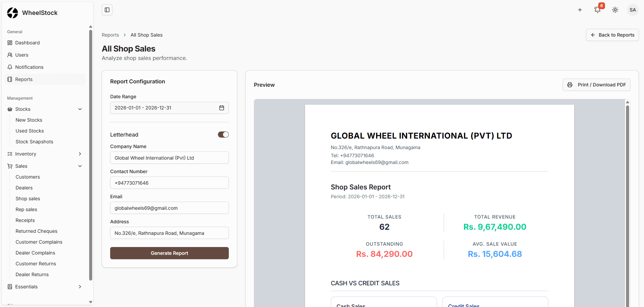This screenshot has height=307, width=644.
Task: Go to Dealers under Sales
Action: coord(24,188)
